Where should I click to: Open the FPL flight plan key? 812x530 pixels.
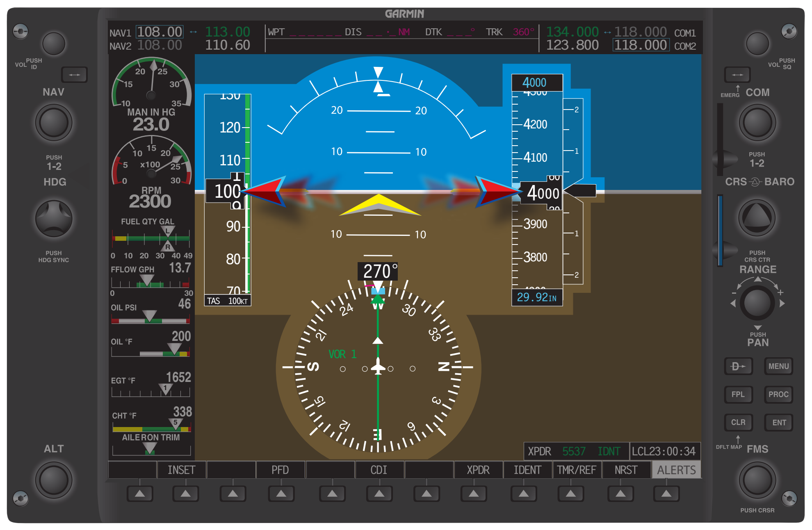pos(738,394)
